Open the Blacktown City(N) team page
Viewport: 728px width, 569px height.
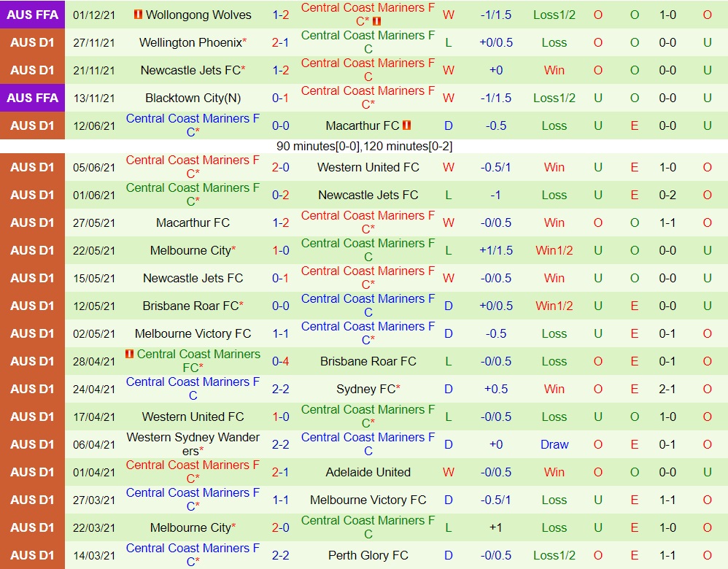click(193, 98)
